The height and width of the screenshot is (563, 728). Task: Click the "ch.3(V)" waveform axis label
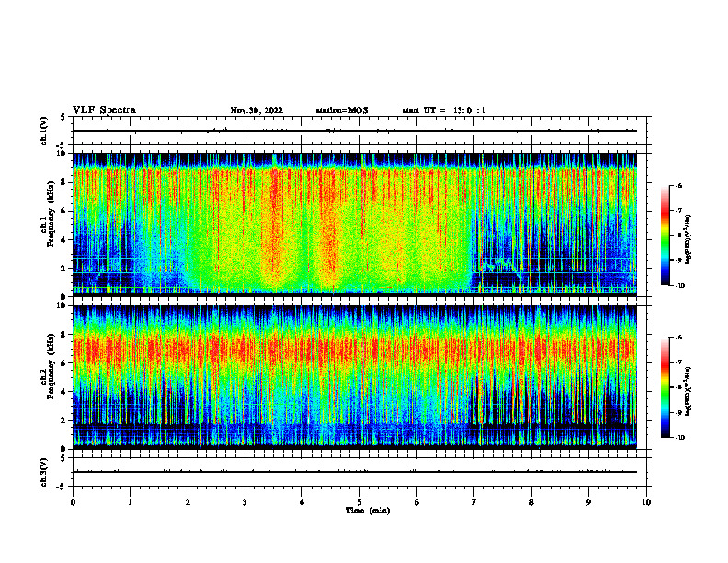[x=44, y=472]
